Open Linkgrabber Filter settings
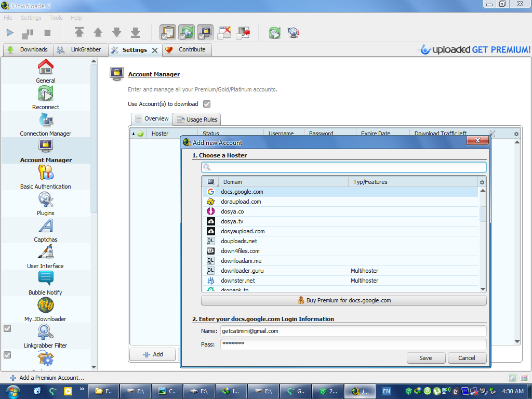The width and height of the screenshot is (532, 399). point(46,336)
